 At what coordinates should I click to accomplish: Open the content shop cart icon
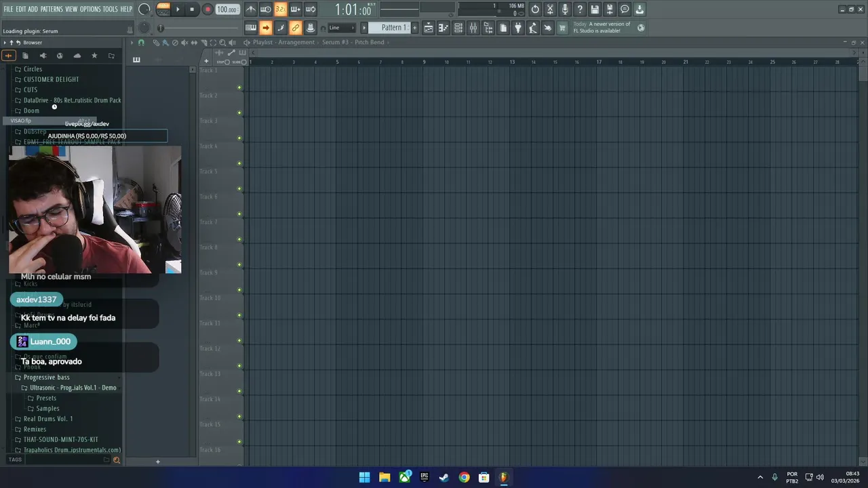[562, 28]
